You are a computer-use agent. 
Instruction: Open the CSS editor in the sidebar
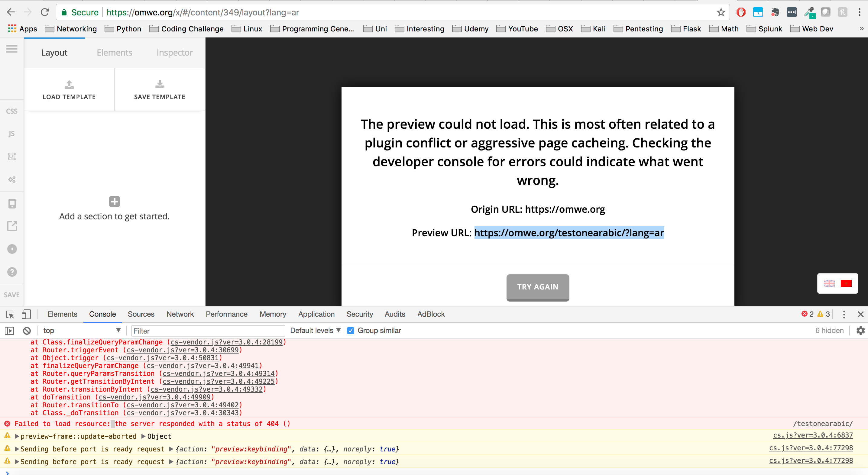[12, 111]
